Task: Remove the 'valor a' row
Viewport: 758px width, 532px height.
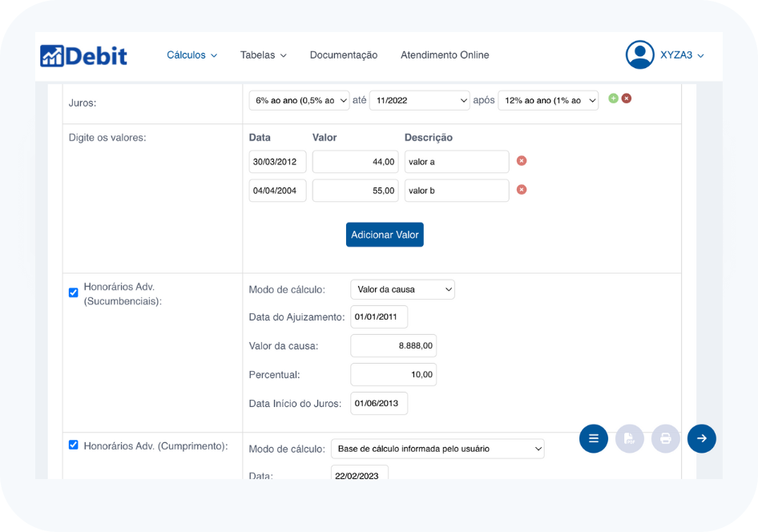Action: pos(522,161)
